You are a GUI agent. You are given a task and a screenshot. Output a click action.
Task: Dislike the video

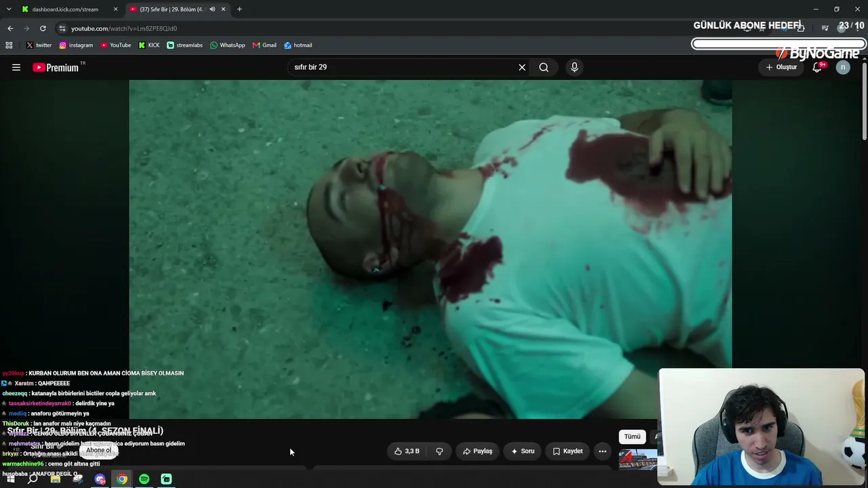tap(439, 451)
